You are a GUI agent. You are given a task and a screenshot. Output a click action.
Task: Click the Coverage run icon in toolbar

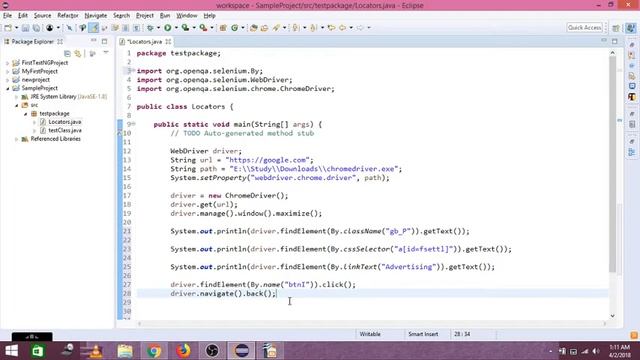[185, 28]
